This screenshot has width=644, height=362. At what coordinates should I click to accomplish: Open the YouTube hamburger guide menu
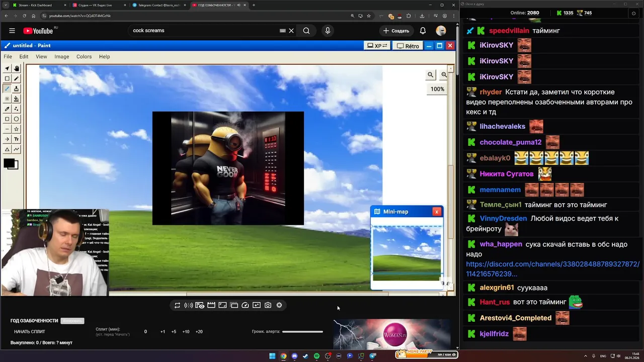pos(12,31)
